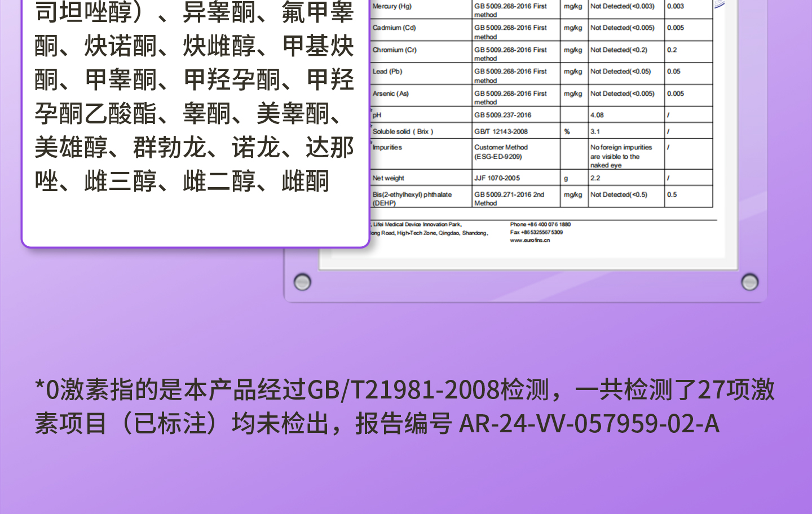Screen dimensions: 812x514
Task: Select the Mercury (Hg) row label
Action: coord(392,7)
